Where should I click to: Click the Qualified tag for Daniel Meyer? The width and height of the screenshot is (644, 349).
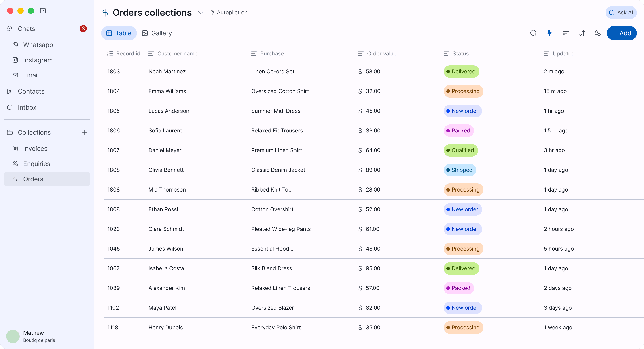[460, 150]
